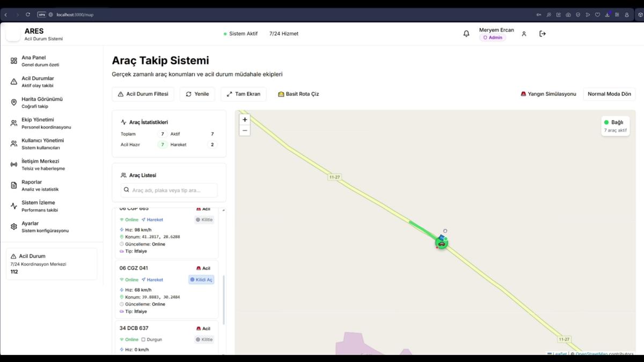Select the Raporlar document icon
This screenshot has height=362, width=644.
(14, 185)
